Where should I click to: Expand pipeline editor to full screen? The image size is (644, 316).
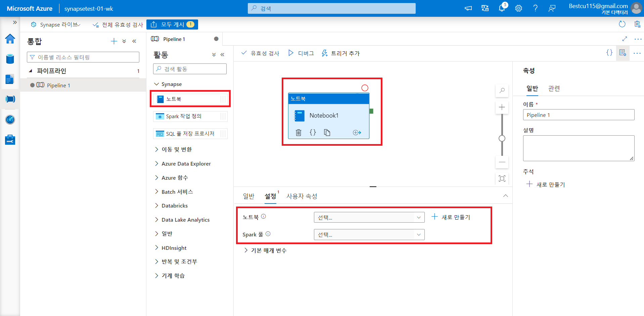click(x=625, y=39)
